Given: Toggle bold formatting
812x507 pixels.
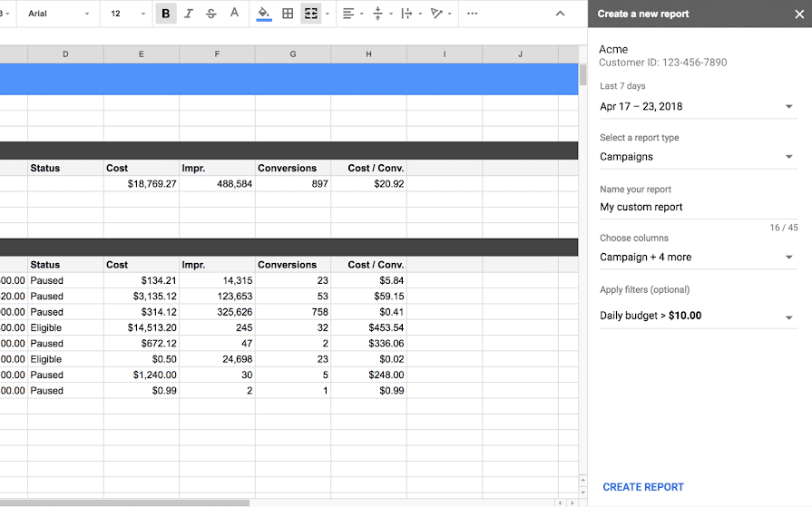Looking at the screenshot, I should (x=166, y=14).
